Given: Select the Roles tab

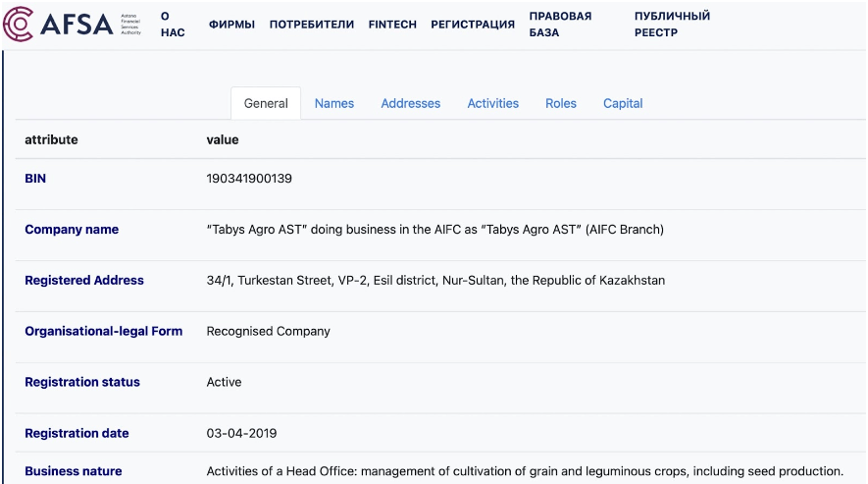Looking at the screenshot, I should coord(561,103).
